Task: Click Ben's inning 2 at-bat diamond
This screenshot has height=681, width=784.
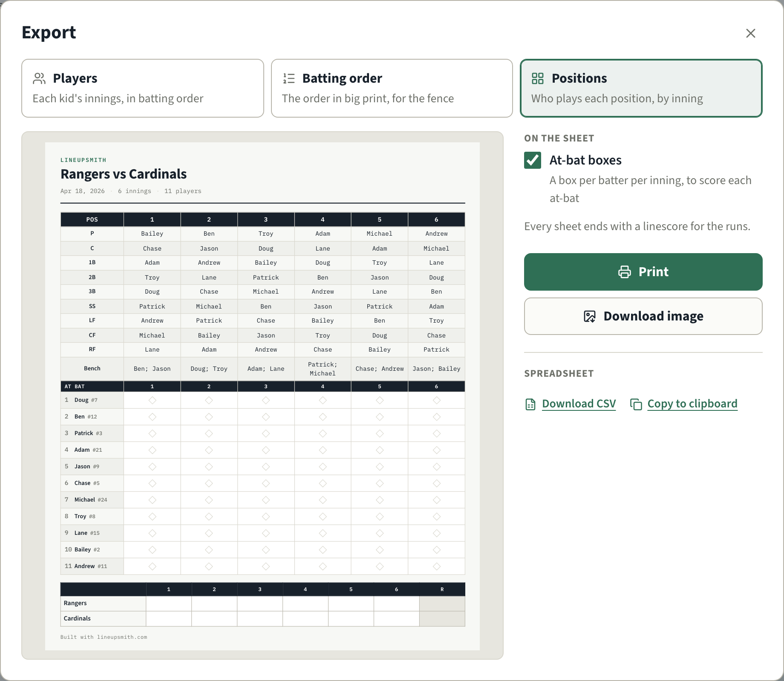Action: pos(209,417)
